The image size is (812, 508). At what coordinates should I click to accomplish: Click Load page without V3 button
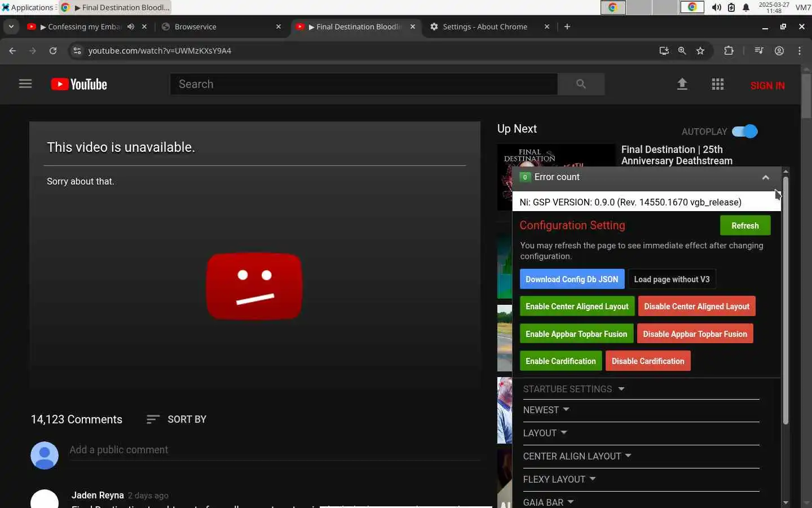click(x=672, y=279)
